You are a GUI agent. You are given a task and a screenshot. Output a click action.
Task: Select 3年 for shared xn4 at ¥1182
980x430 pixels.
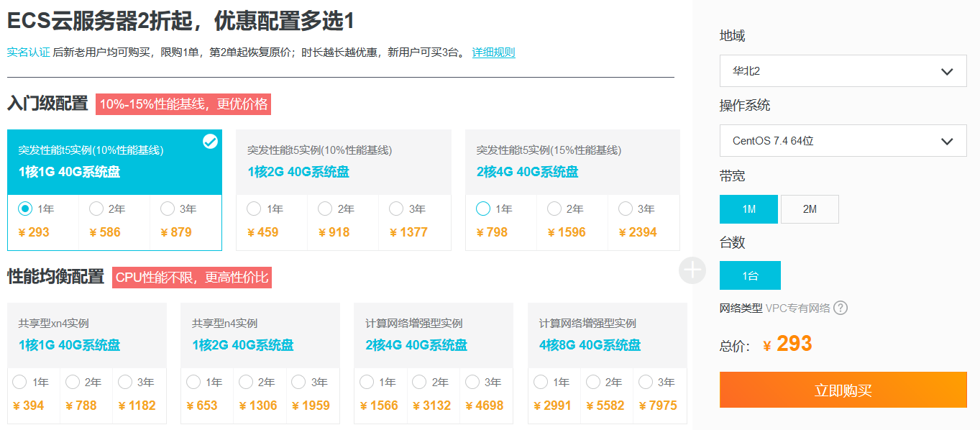coord(125,382)
